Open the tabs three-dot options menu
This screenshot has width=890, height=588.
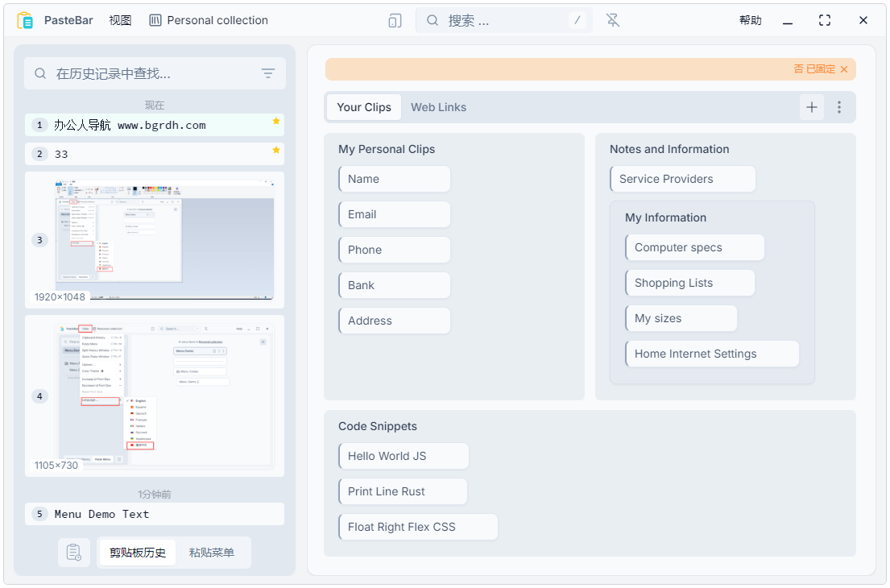[x=839, y=107]
